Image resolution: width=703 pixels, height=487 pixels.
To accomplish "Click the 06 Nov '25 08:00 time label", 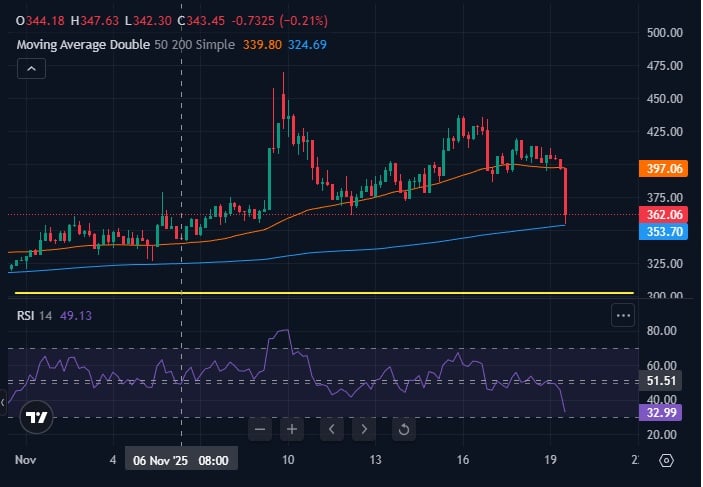I will pyautogui.click(x=181, y=461).
